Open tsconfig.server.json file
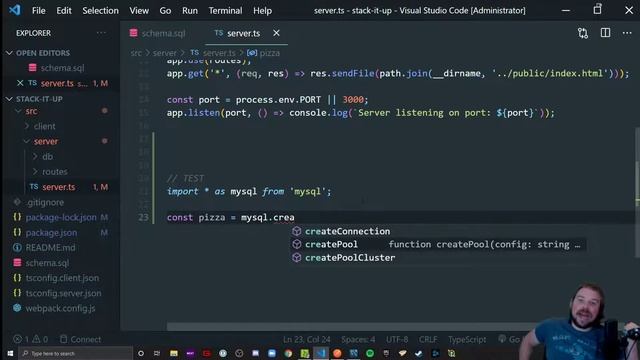Image resolution: width=640 pixels, height=360 pixels. 63,293
